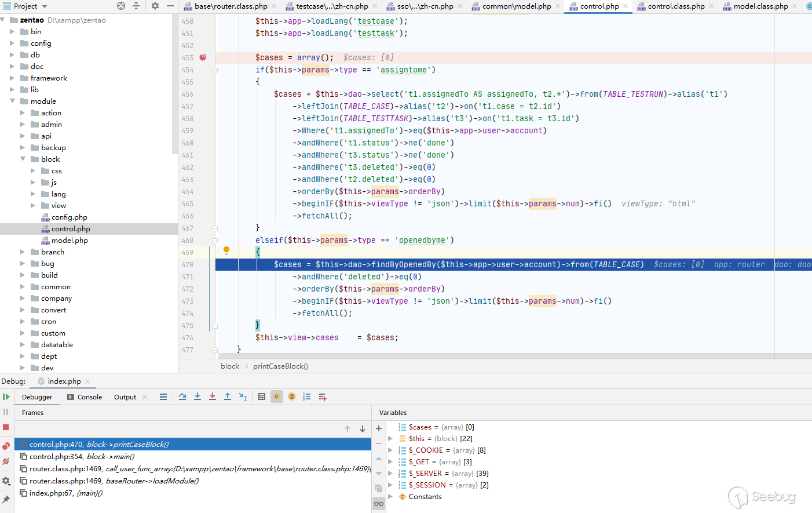The image size is (812, 513).
Task: Click View Breakpoints icon in debug sidebar
Action: pyautogui.click(x=6, y=446)
